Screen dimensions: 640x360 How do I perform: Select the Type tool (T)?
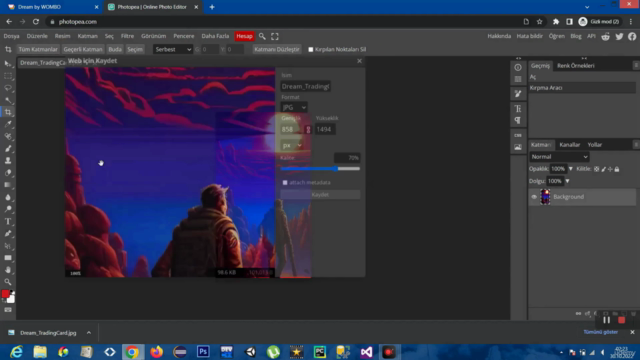coord(8,221)
